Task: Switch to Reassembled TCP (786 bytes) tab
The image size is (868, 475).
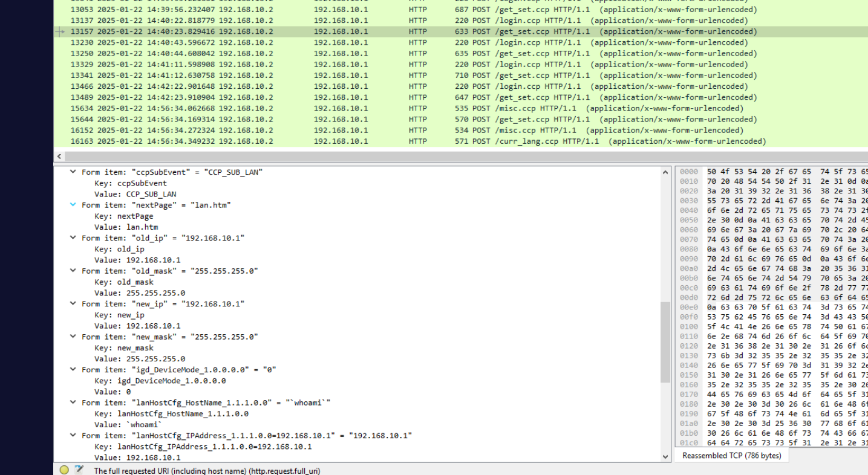Action: tap(731, 456)
